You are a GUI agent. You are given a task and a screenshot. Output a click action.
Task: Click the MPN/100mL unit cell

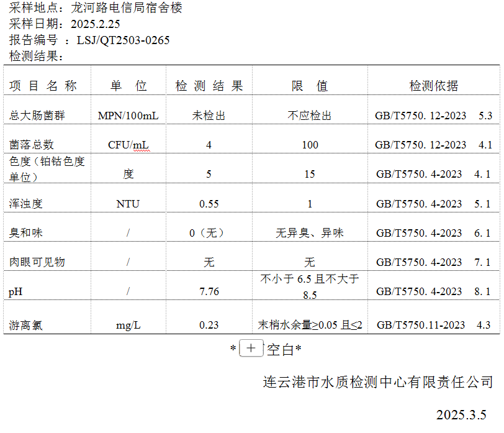pos(128,116)
